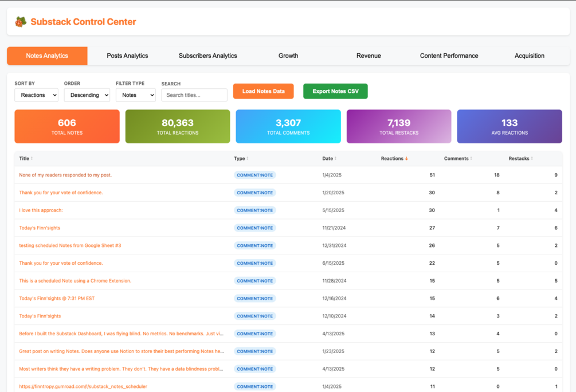Screen dimensions: 576x392
Task: Sort table by Date column arrows
Action: tap(335, 158)
